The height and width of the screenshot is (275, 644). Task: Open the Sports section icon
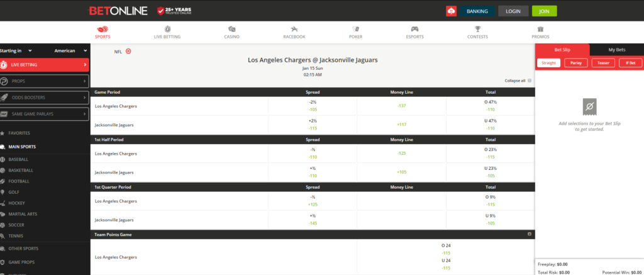(103, 29)
